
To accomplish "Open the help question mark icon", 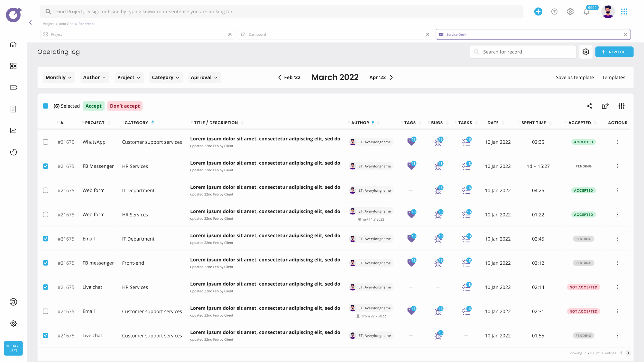I will (x=554, y=12).
